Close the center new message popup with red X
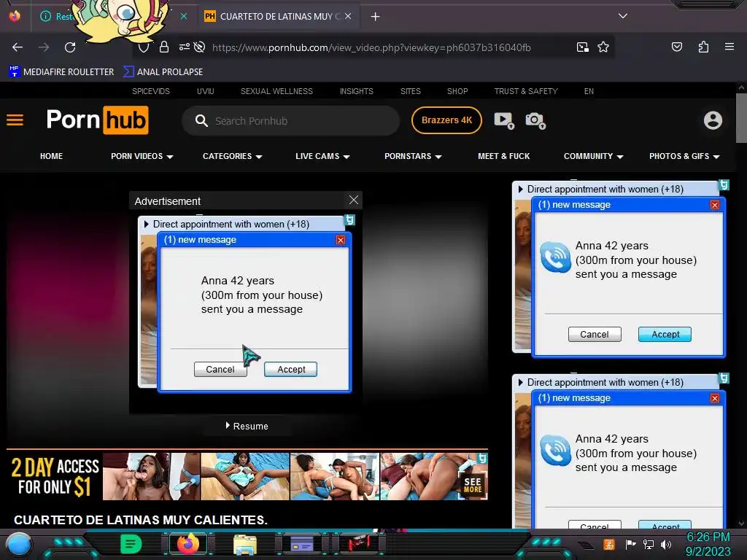Image resolution: width=747 pixels, height=560 pixels. point(340,240)
